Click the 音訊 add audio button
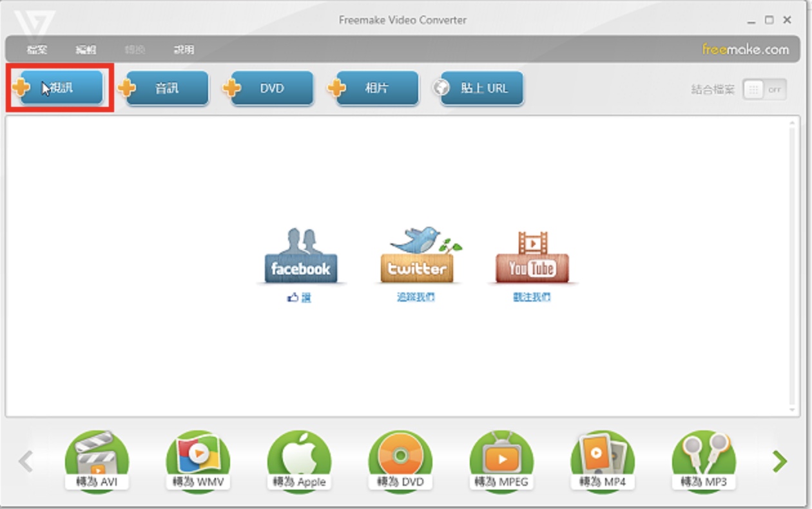Viewport: 812px width, 509px height. point(166,88)
